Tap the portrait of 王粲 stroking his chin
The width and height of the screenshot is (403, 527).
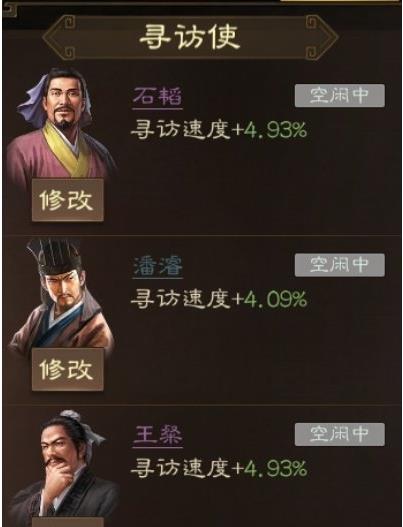62,465
